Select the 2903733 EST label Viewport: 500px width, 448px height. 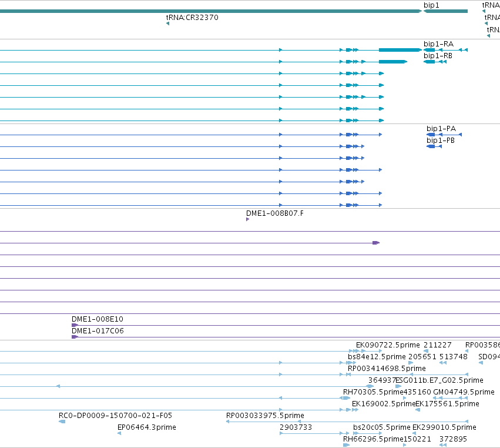click(296, 427)
